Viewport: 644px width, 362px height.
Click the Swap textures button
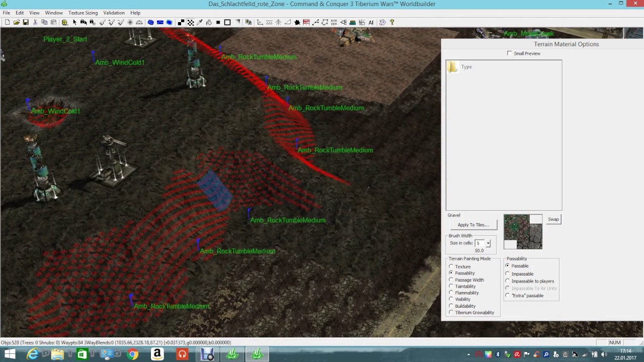(x=553, y=219)
